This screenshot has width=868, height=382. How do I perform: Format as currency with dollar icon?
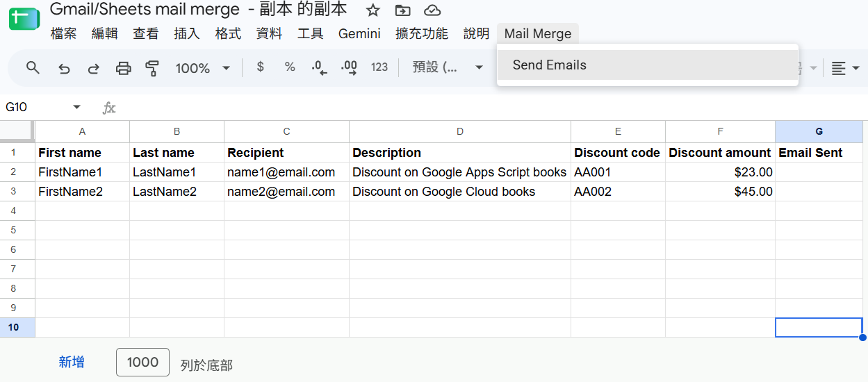tap(260, 67)
